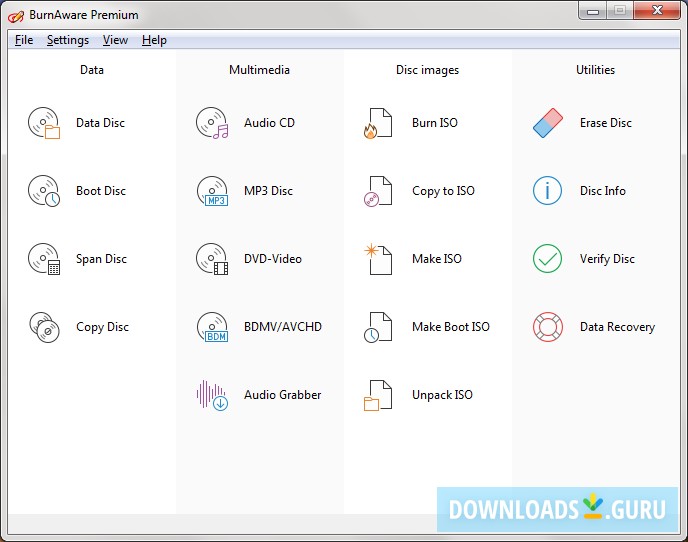Click the Unpack ISO label
Screen dimensions: 688x542
442,395
